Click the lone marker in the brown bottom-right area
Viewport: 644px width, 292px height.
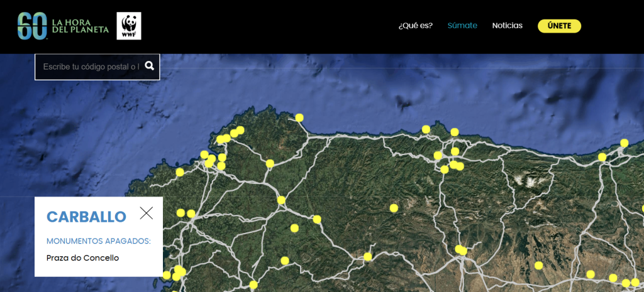click(538, 266)
